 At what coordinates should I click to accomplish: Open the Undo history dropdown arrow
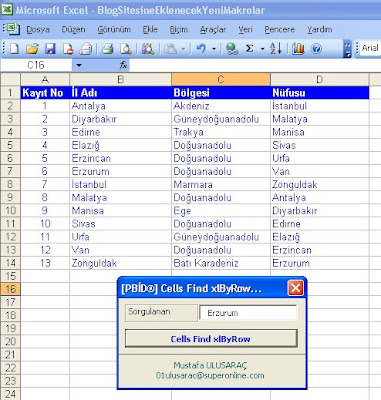click(214, 49)
